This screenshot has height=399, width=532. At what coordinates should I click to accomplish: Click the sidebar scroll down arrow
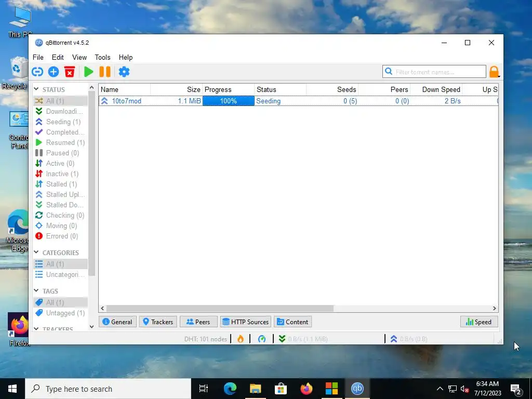[91, 327]
